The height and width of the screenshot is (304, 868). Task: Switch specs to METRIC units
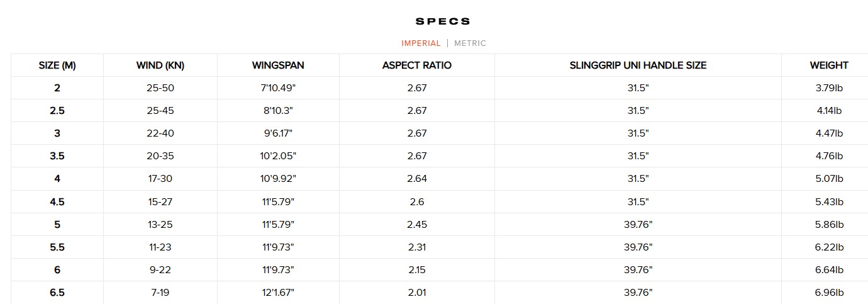(470, 43)
